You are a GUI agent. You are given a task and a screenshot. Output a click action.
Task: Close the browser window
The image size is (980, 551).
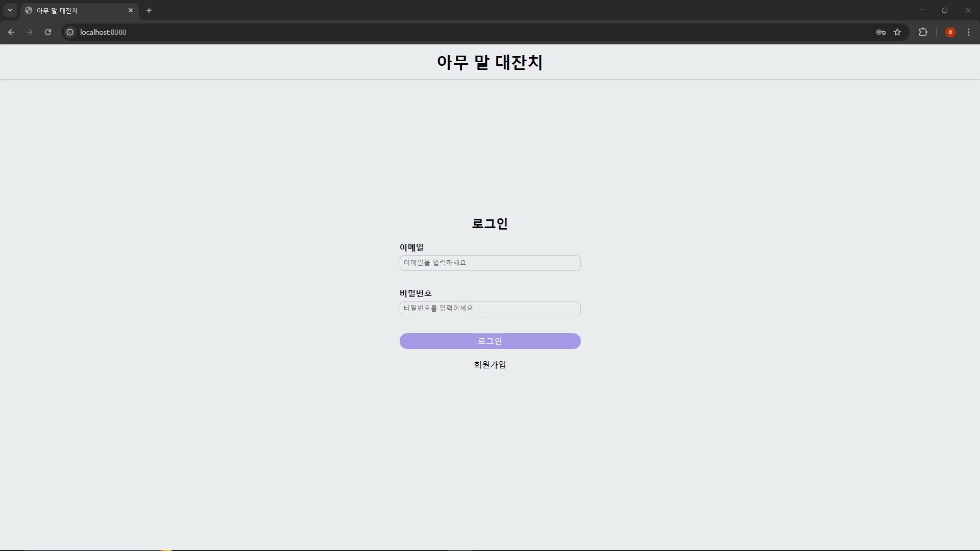tap(968, 10)
